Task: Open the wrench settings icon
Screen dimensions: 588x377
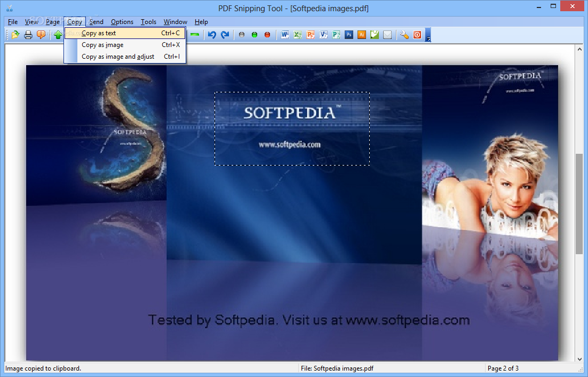Action: (x=404, y=35)
